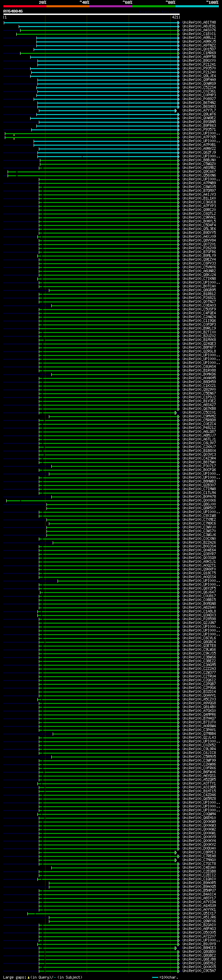Select hit UniRef100_A8JE91
This screenshot has width=222, height=980.
point(199,26)
